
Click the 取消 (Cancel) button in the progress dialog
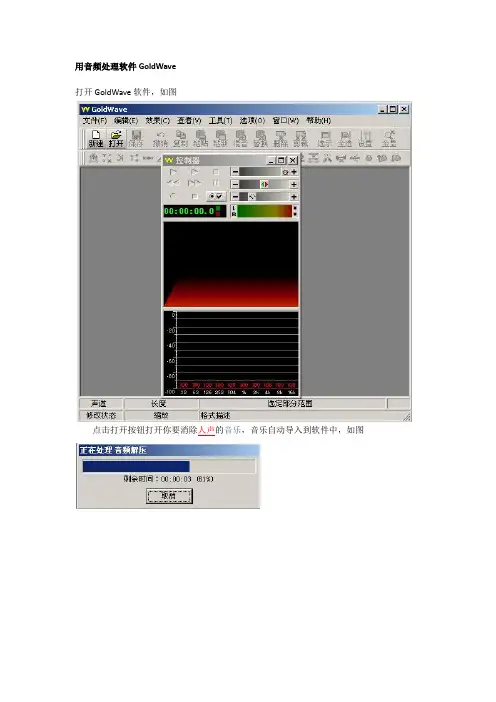(169, 496)
